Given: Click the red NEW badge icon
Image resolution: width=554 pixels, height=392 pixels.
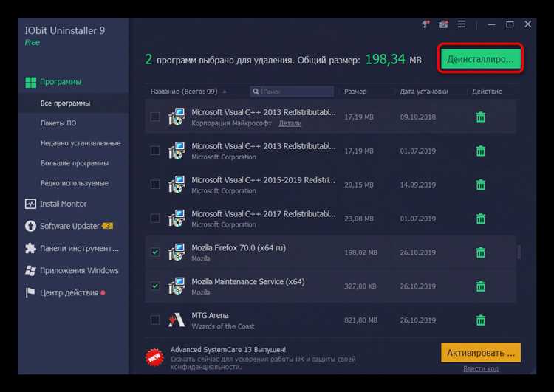Looking at the screenshot, I should (x=154, y=358).
